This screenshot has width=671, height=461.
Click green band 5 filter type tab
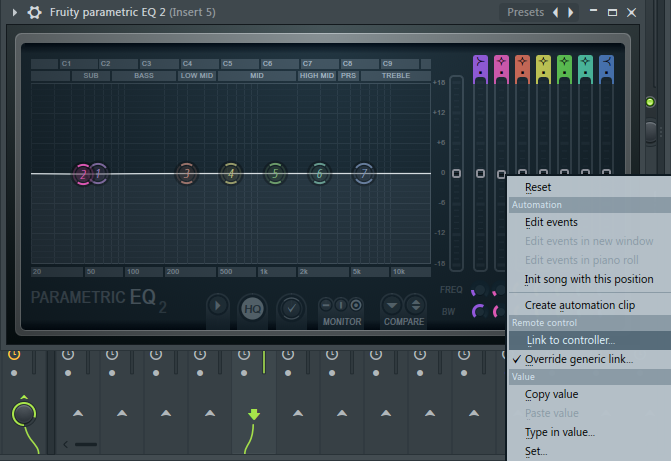coord(564,68)
